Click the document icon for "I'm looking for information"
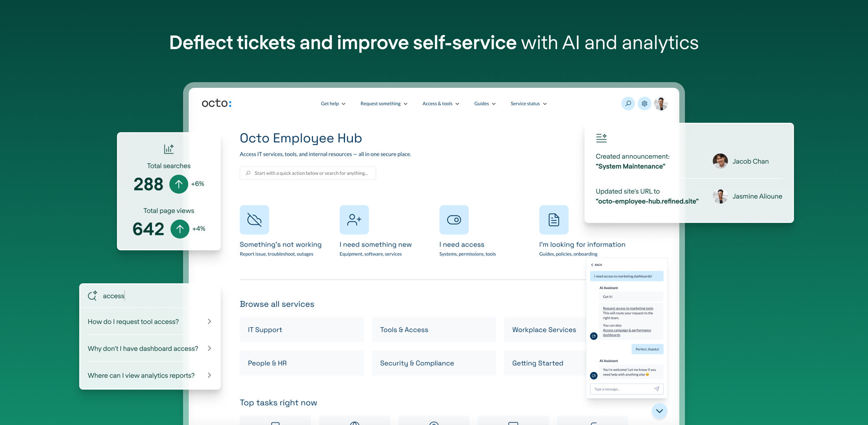Screen dimensions: 868x425 (554, 220)
